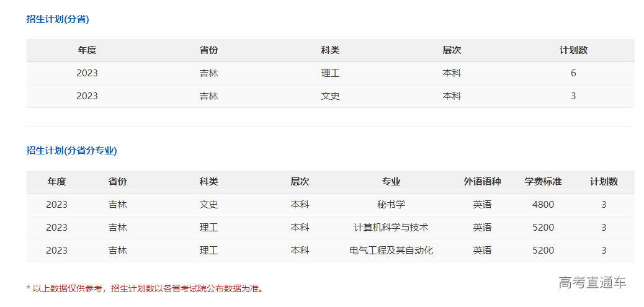The image size is (644, 307).
Task: Select the 专业 column header
Action: (391, 182)
